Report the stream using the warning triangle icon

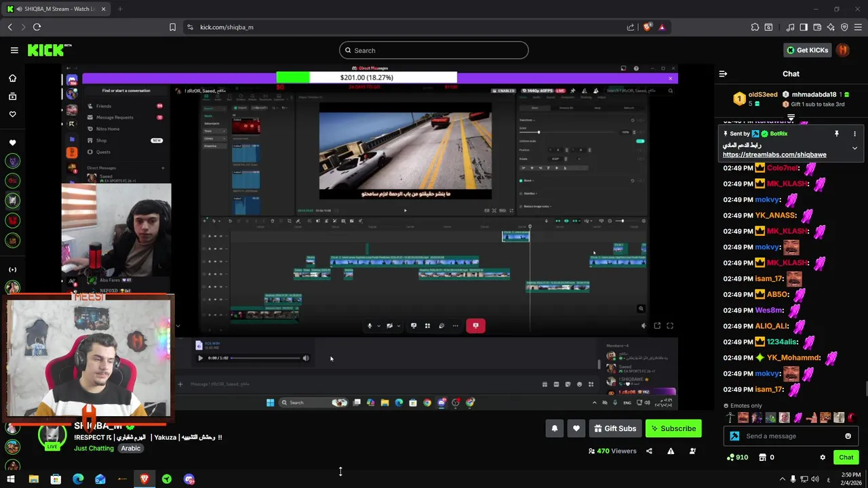[x=671, y=451]
